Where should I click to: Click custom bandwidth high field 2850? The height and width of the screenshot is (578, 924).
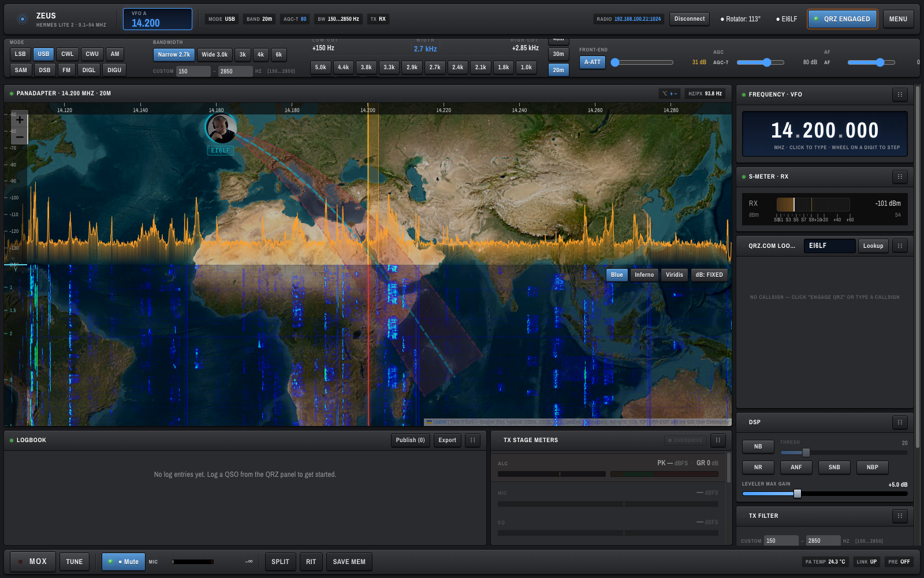pos(235,72)
